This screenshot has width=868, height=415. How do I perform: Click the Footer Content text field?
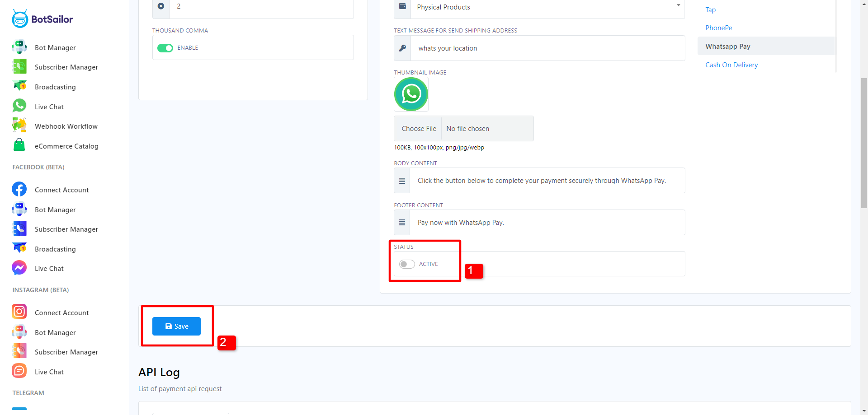point(547,223)
